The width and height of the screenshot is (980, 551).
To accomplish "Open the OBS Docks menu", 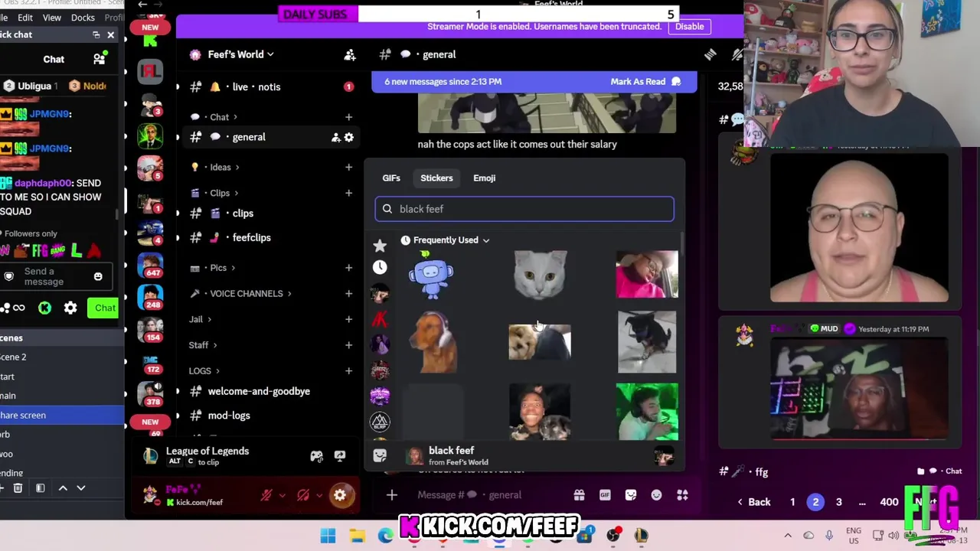I will [83, 18].
